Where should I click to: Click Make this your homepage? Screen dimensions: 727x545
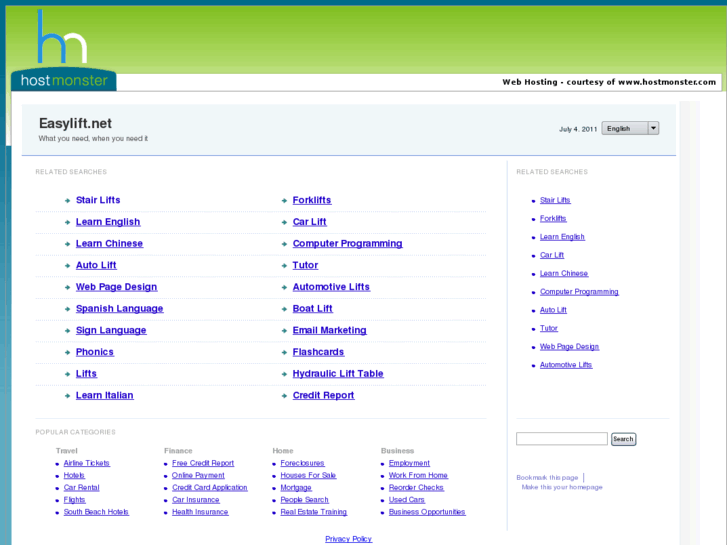click(x=562, y=487)
